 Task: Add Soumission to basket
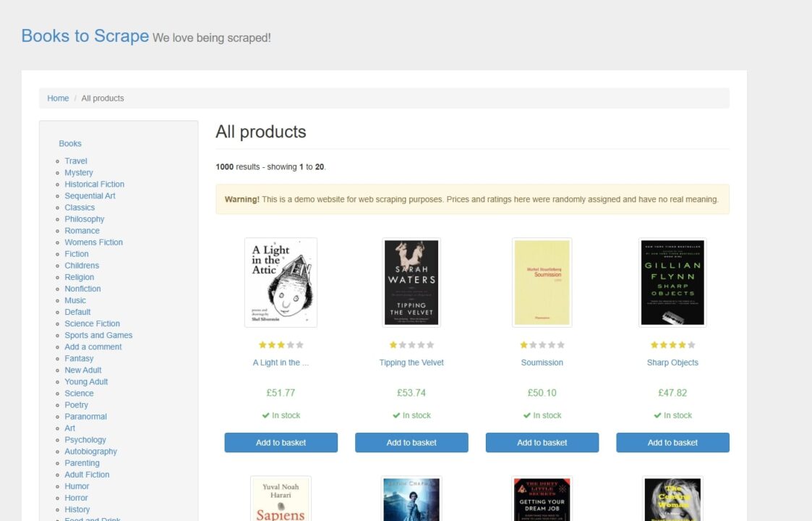coord(542,442)
